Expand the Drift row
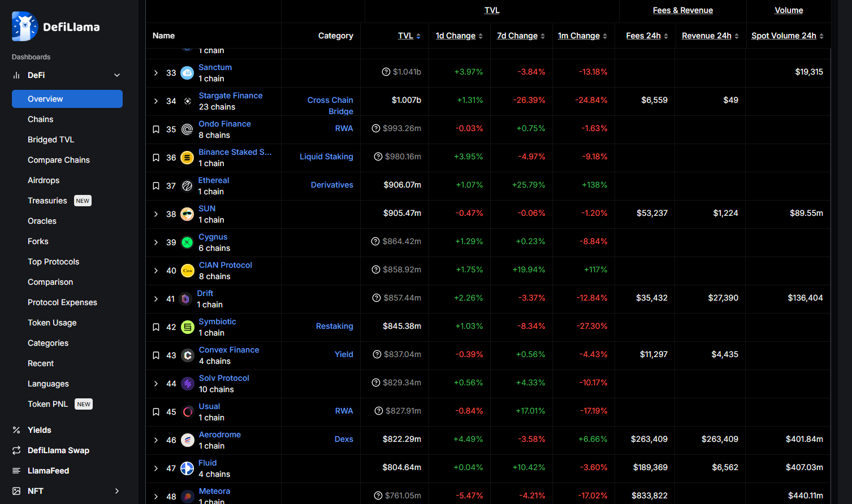 tap(156, 299)
